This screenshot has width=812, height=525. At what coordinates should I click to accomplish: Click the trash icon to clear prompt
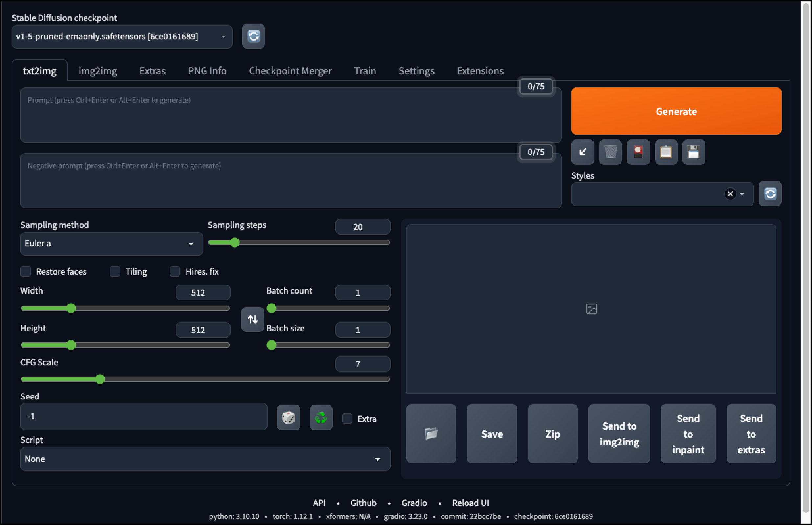coord(610,152)
